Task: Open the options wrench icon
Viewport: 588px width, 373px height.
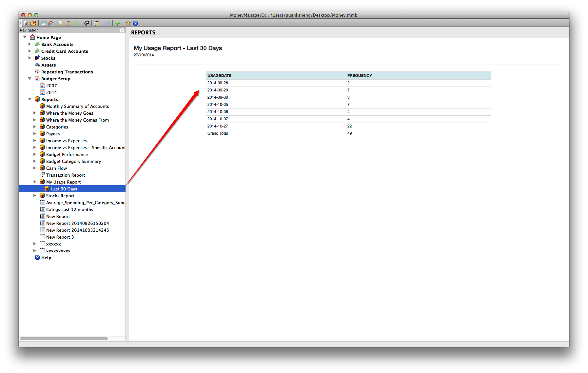Action: click(x=107, y=23)
